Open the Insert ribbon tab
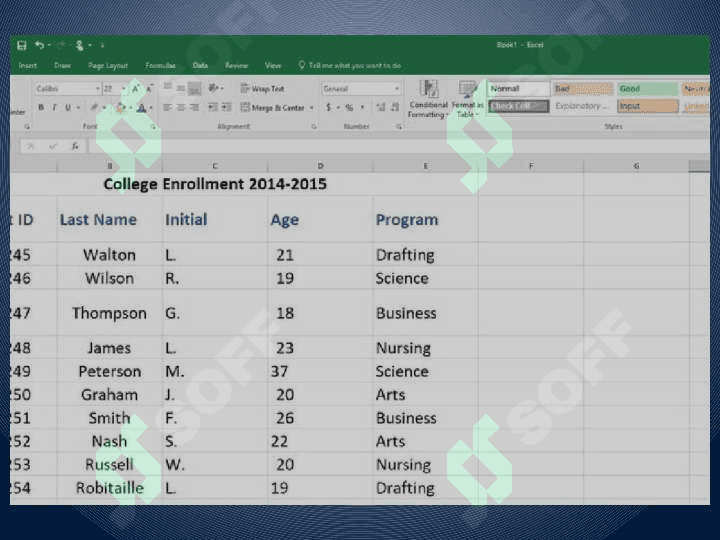This screenshot has height=540, width=720. click(x=28, y=66)
